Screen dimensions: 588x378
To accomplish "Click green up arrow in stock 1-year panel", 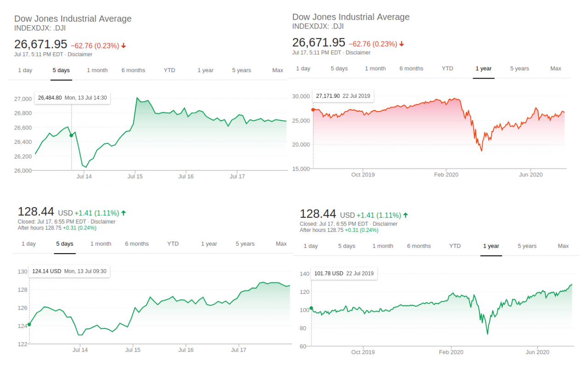I will point(406,215).
